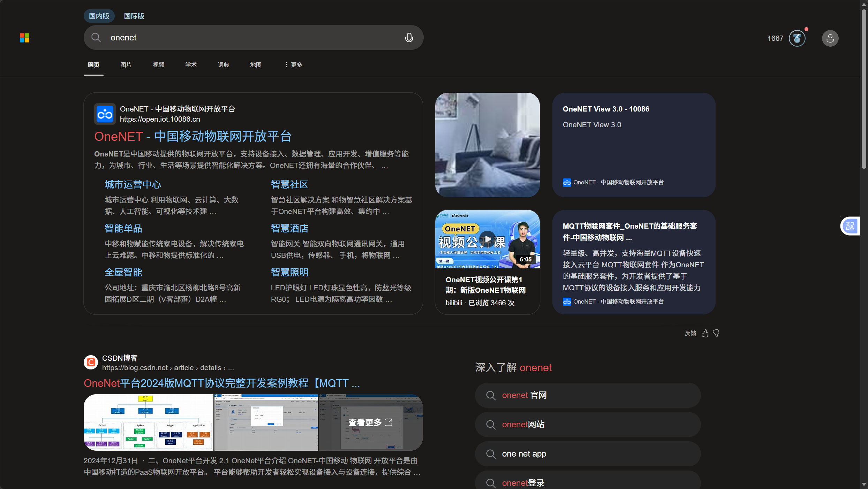
Task: Select the 图片 tab
Action: point(126,65)
